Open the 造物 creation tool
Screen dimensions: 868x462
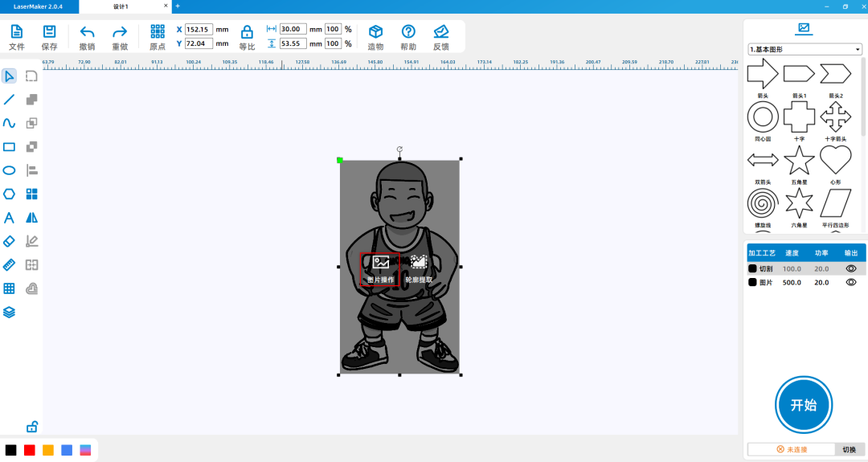coord(375,36)
